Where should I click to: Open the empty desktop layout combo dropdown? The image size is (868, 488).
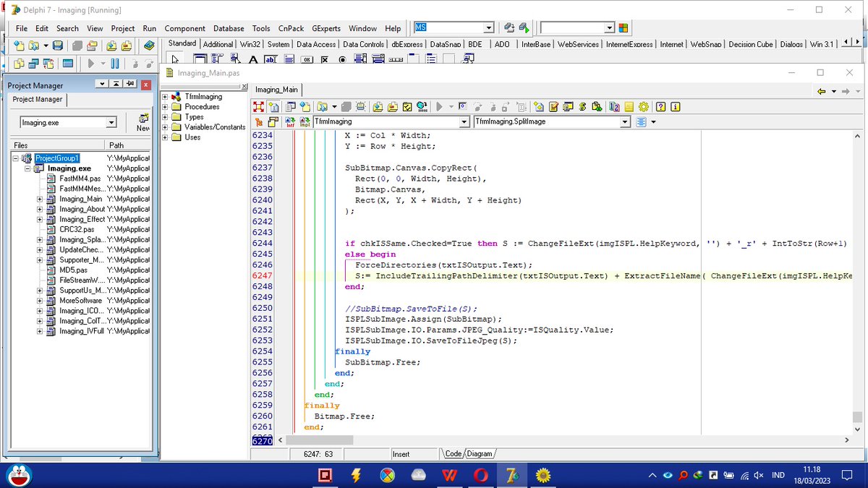click(609, 27)
